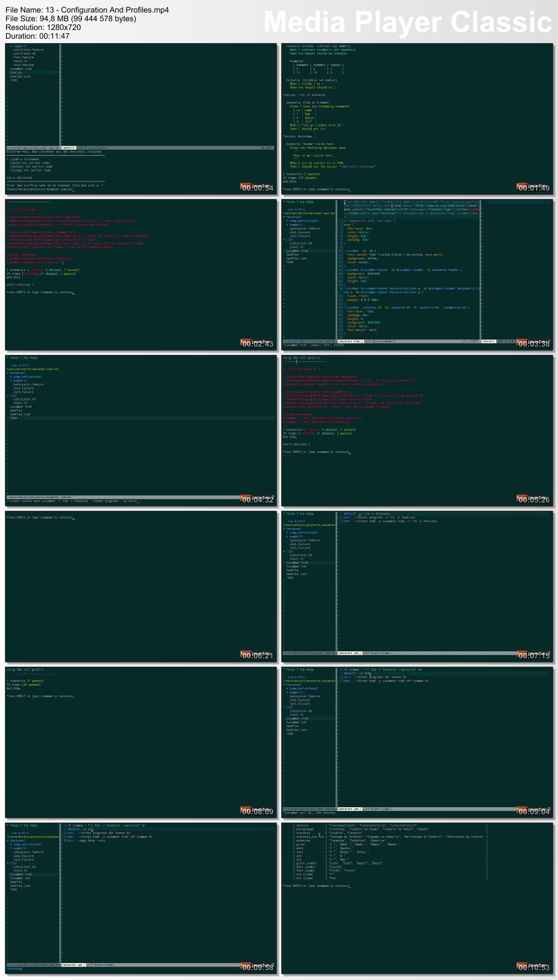This screenshot has width=558, height=980.
Task: Click Gemfile.lock tree item in 00:04:32 frame
Action: click(20, 414)
